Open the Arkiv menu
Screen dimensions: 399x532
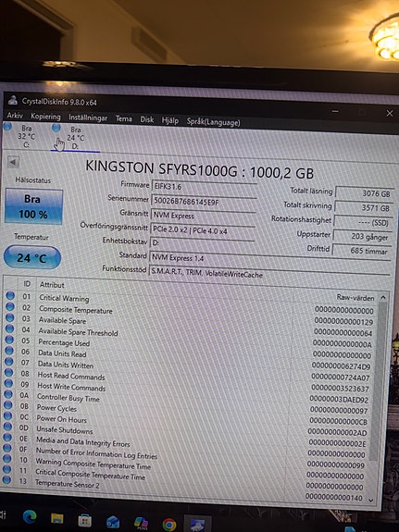click(15, 116)
